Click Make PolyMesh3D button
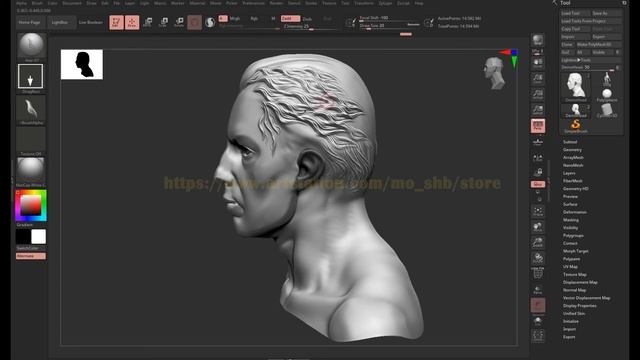This screenshot has width=640, height=360. [599, 44]
